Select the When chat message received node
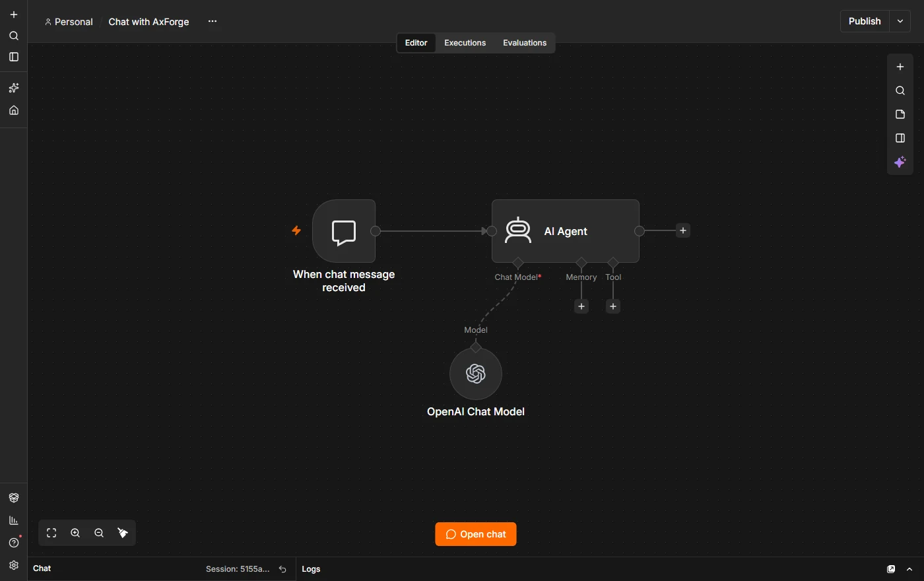Screen dimensions: 924x581 (344, 231)
